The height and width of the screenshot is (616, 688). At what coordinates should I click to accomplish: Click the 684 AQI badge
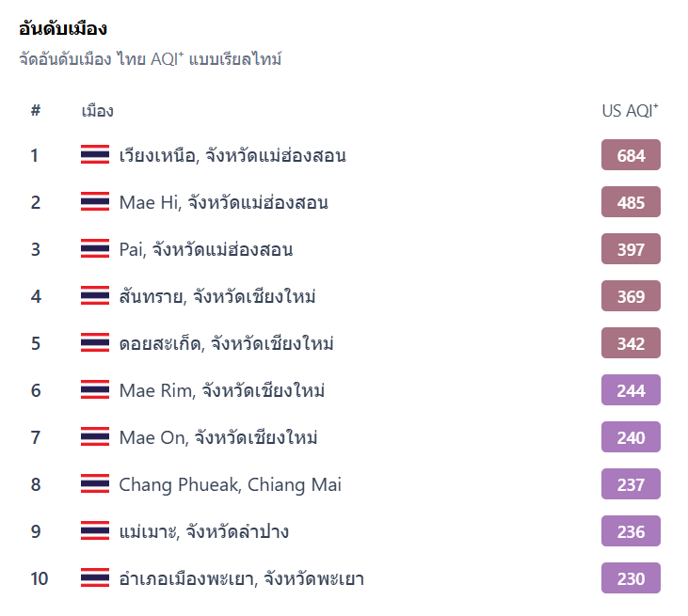pos(631,155)
